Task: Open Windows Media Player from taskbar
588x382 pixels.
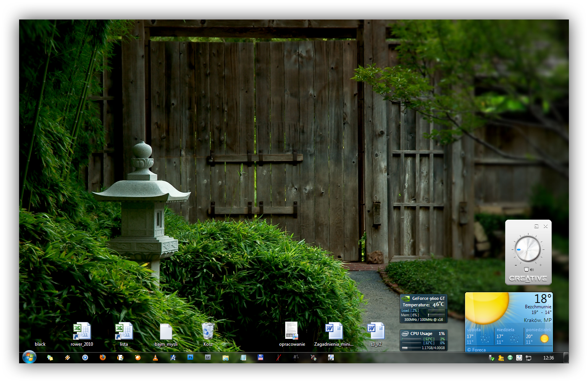Action: tap(85, 358)
